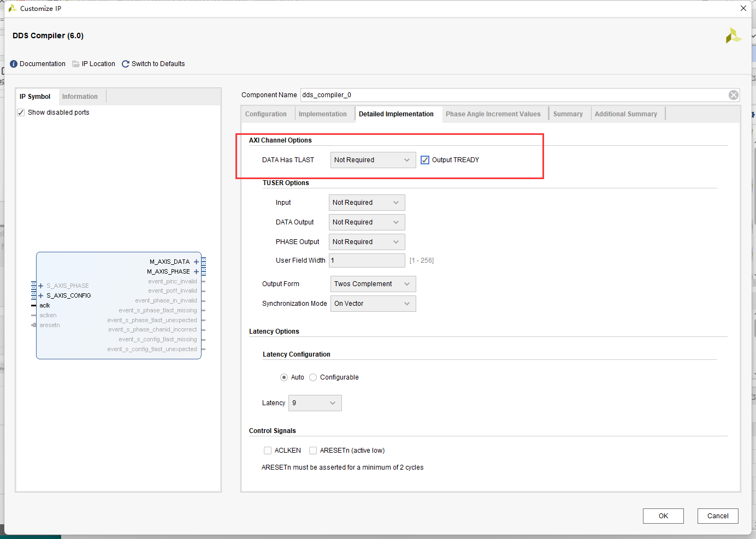Screen dimensions: 756x539
Task: Click the aresetn port label
Action: [x=50, y=325]
